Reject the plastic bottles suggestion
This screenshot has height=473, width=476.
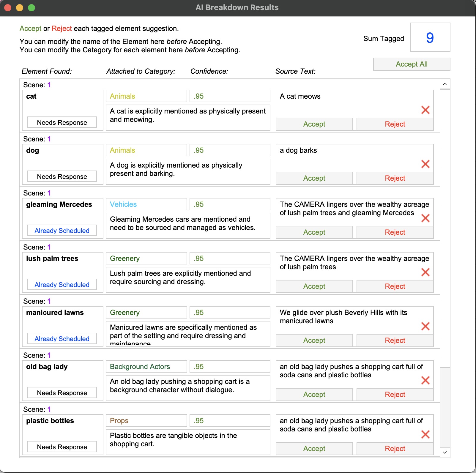(395, 449)
